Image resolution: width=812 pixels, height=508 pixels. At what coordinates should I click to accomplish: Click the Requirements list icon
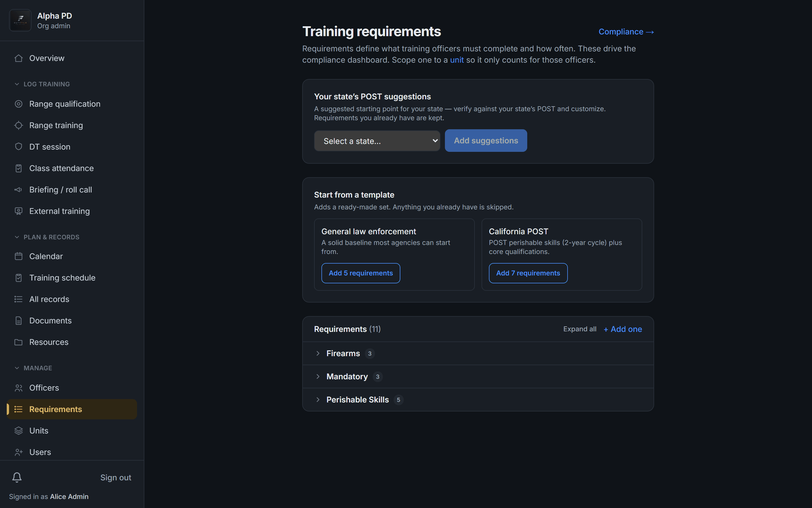click(18, 409)
